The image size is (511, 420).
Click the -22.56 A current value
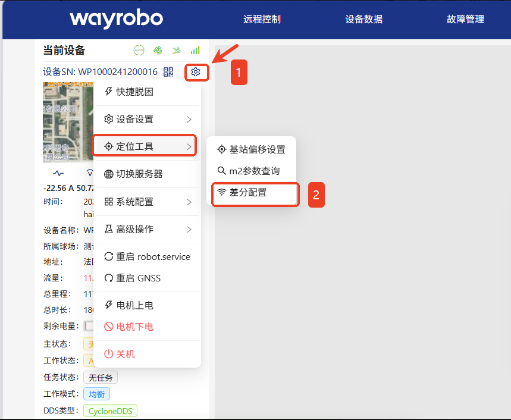pos(59,189)
